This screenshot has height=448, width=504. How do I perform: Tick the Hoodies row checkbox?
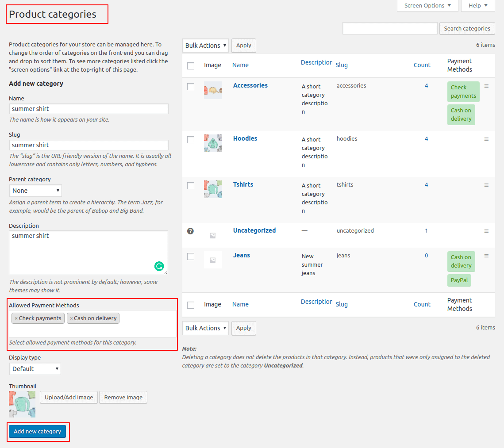[x=191, y=140]
